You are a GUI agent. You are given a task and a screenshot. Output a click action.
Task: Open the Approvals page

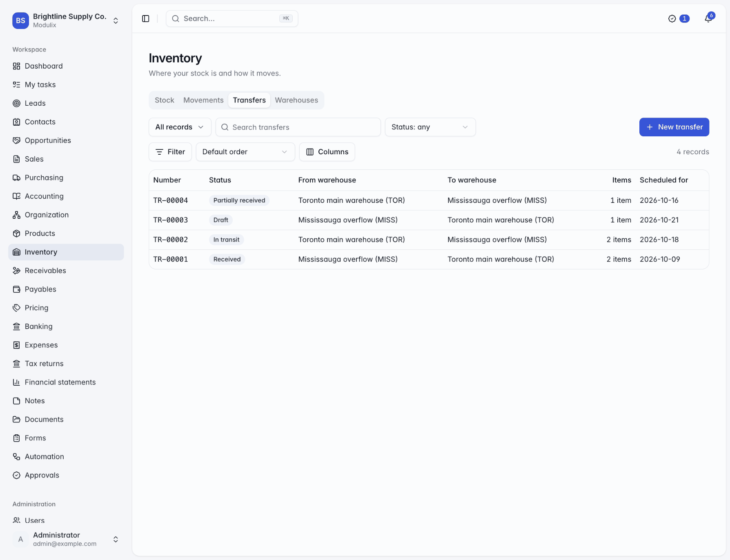click(66, 475)
